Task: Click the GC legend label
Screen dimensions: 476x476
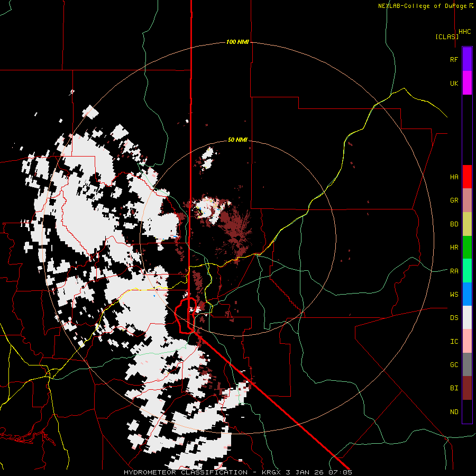Action: pyautogui.click(x=454, y=364)
